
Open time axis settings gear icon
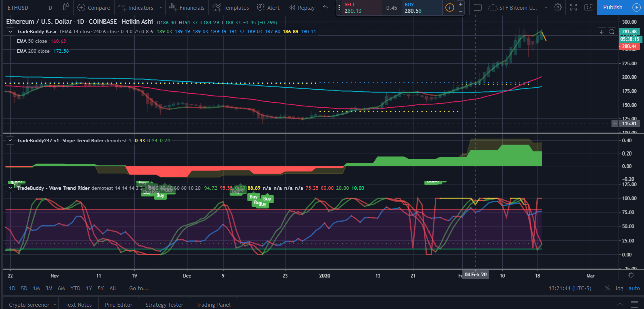point(632,275)
